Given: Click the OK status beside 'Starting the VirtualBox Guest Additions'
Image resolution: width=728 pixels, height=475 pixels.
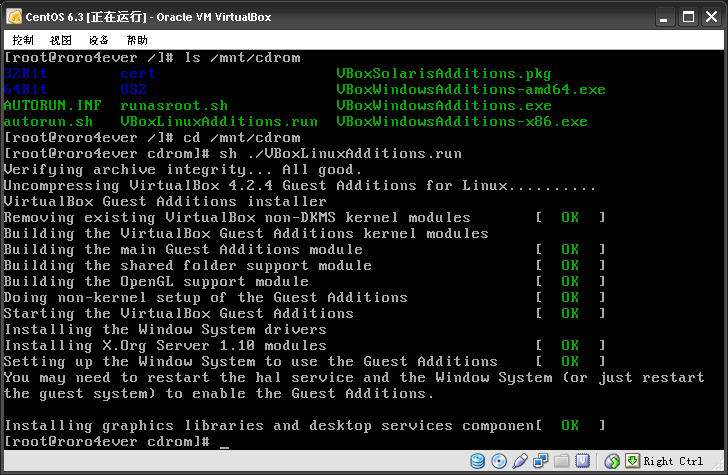Looking at the screenshot, I should tap(570, 313).
